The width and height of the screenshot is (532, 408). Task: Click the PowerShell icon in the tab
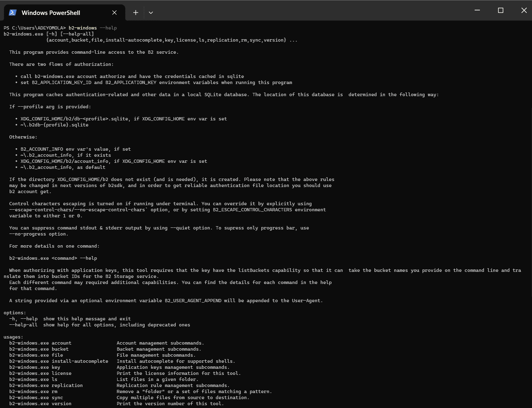[13, 13]
